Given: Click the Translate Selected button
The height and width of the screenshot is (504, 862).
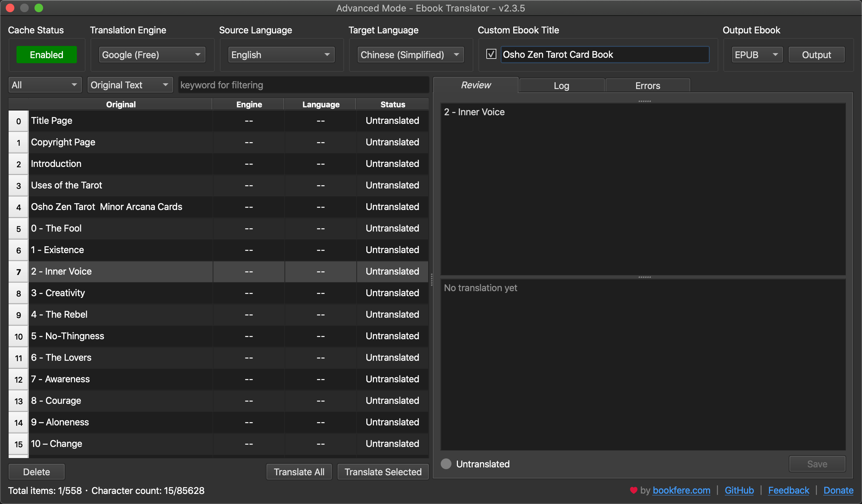Looking at the screenshot, I should pos(383,472).
